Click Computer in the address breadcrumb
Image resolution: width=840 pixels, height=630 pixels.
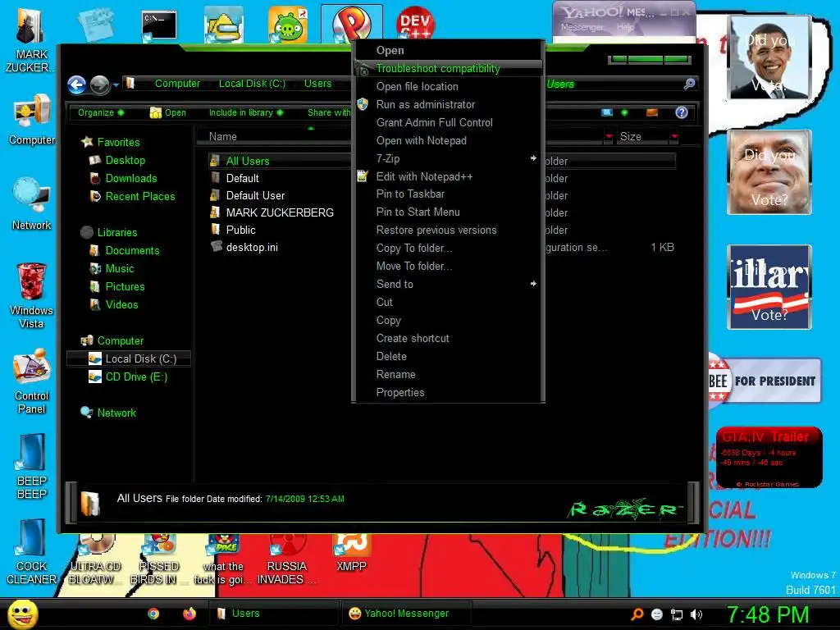pyautogui.click(x=177, y=84)
